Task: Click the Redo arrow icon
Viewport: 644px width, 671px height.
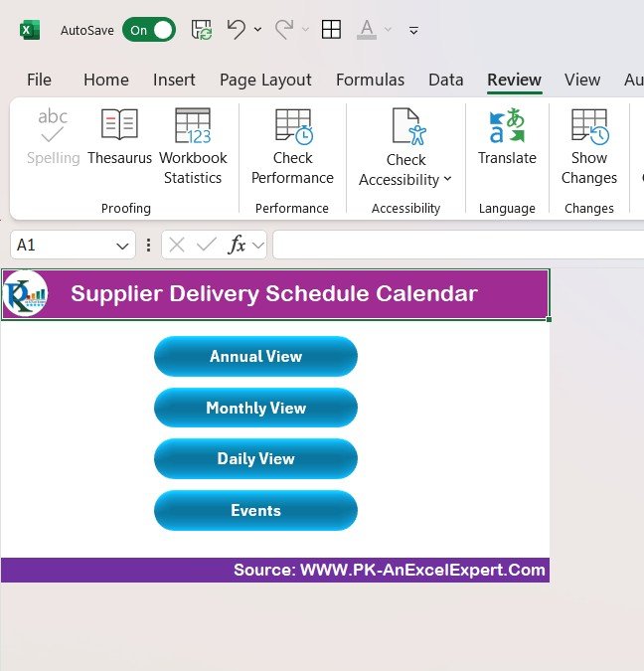Action: point(284,30)
